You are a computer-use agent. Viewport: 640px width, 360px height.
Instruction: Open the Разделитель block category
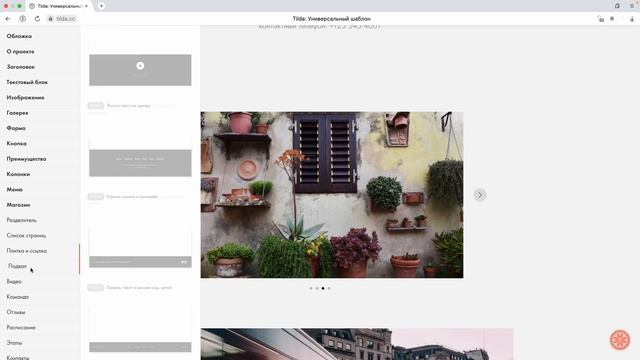tap(22, 220)
